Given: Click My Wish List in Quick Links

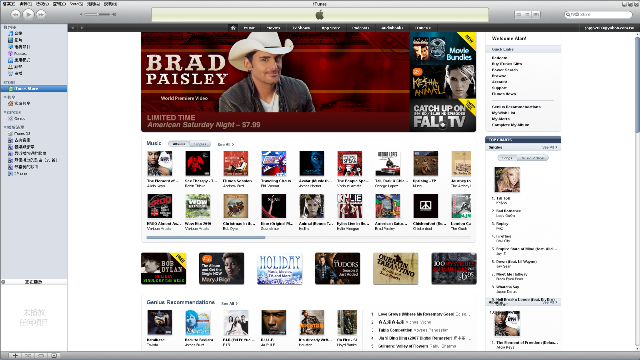Looking at the screenshot, I should [503, 113].
